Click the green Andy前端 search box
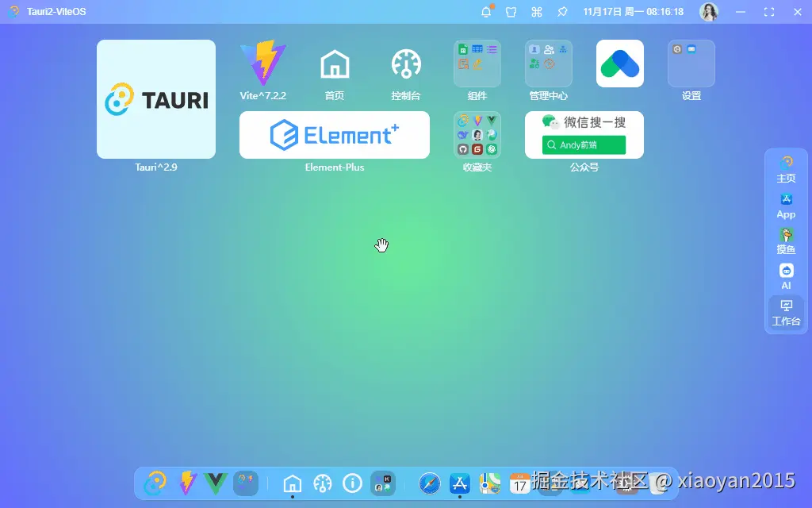The height and width of the screenshot is (508, 812). tap(584, 145)
